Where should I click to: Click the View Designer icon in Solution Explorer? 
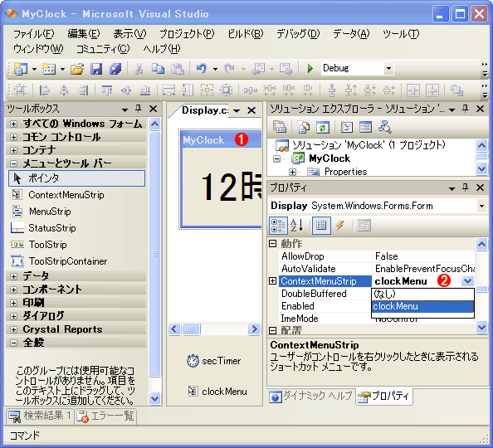pos(365,127)
